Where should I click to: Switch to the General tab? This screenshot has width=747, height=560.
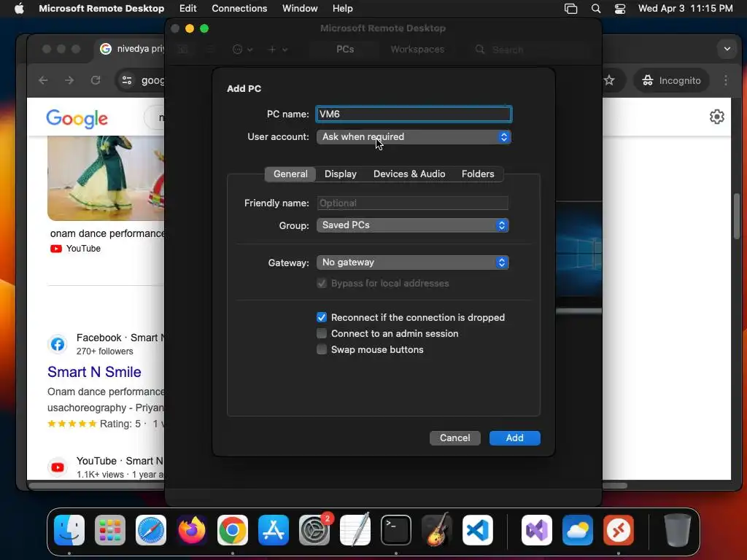[x=290, y=174]
